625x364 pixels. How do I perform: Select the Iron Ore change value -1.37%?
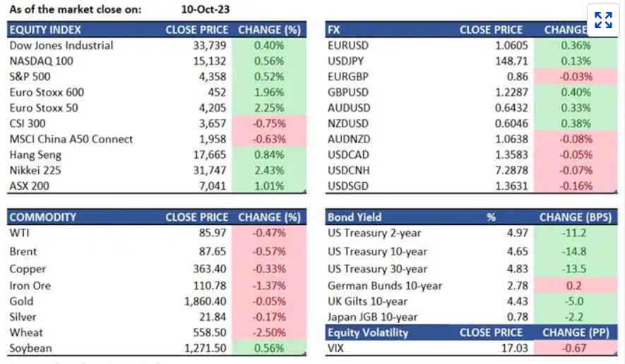point(270,286)
